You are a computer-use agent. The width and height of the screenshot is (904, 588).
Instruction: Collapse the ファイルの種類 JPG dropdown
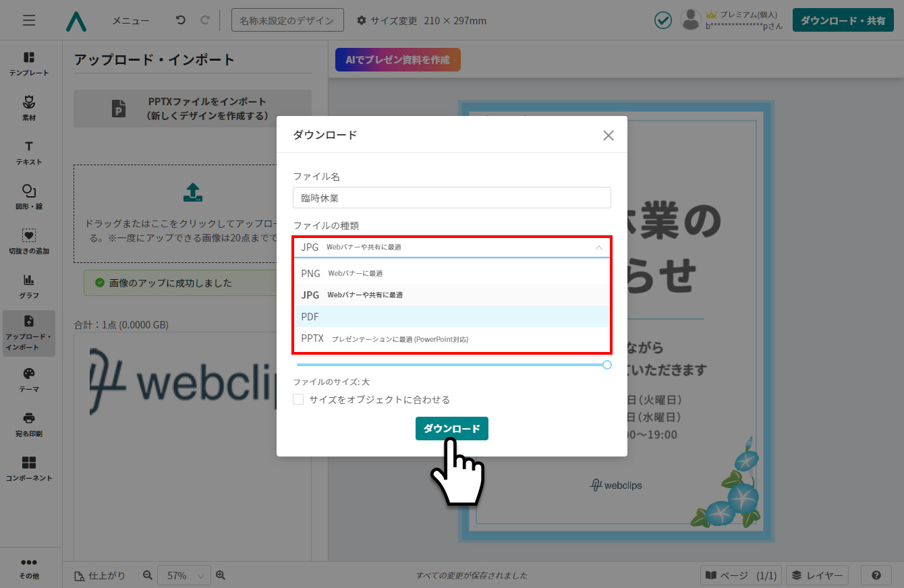tap(452, 247)
